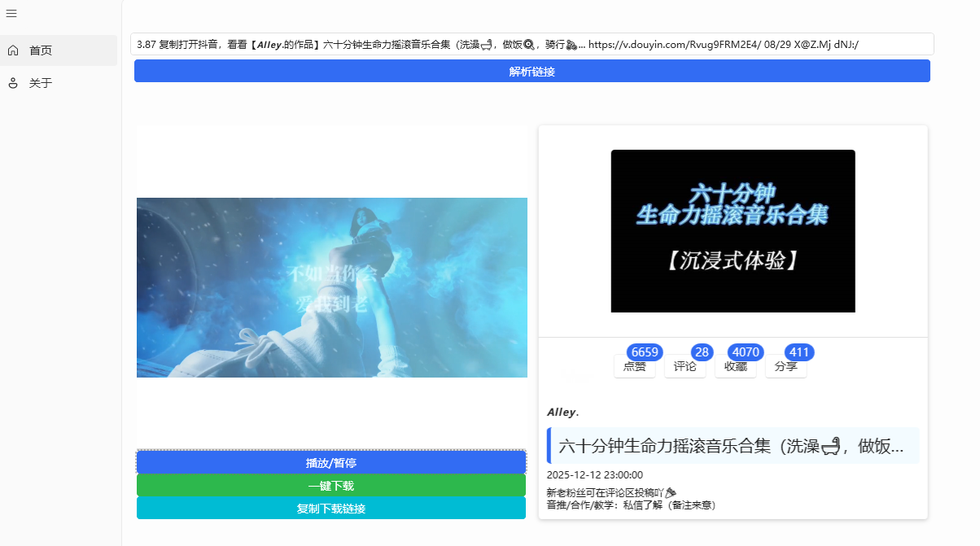Click the text 音推/合作/教学：私信了解

(x=631, y=505)
